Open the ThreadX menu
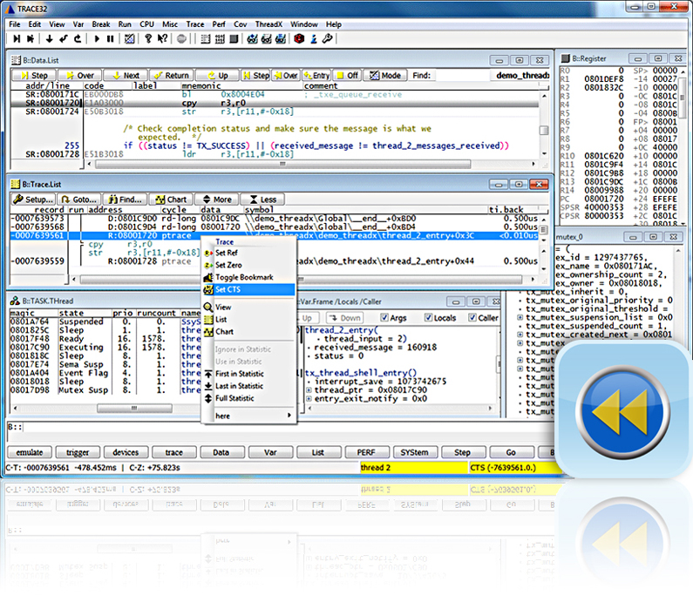Viewport: 693px width, 616px height. pos(268,24)
